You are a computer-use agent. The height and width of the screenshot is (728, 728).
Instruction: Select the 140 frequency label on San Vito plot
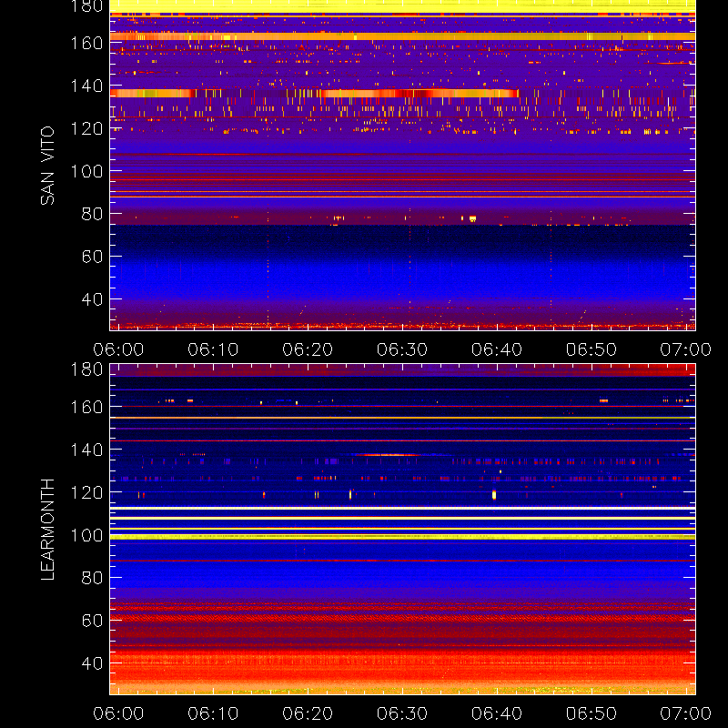tap(86, 86)
